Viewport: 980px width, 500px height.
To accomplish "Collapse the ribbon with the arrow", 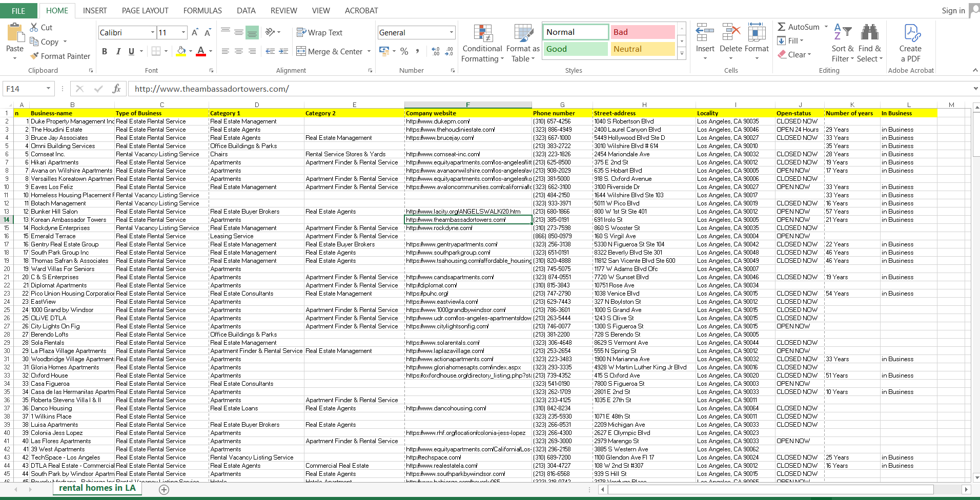I will [x=975, y=70].
